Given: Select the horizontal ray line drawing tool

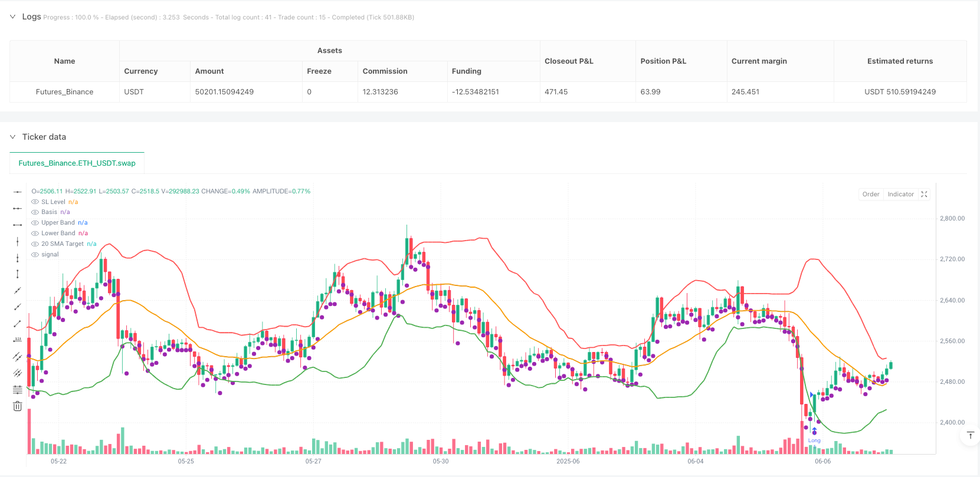Looking at the screenshot, I should [x=18, y=208].
